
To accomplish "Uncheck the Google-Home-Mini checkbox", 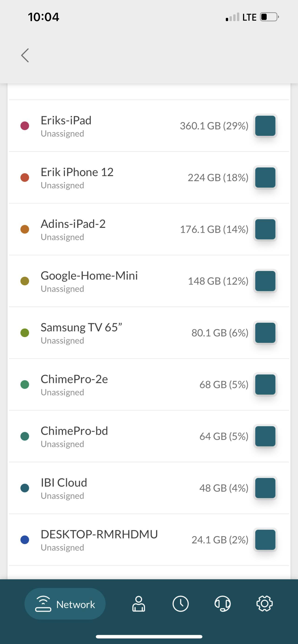I will [x=265, y=281].
